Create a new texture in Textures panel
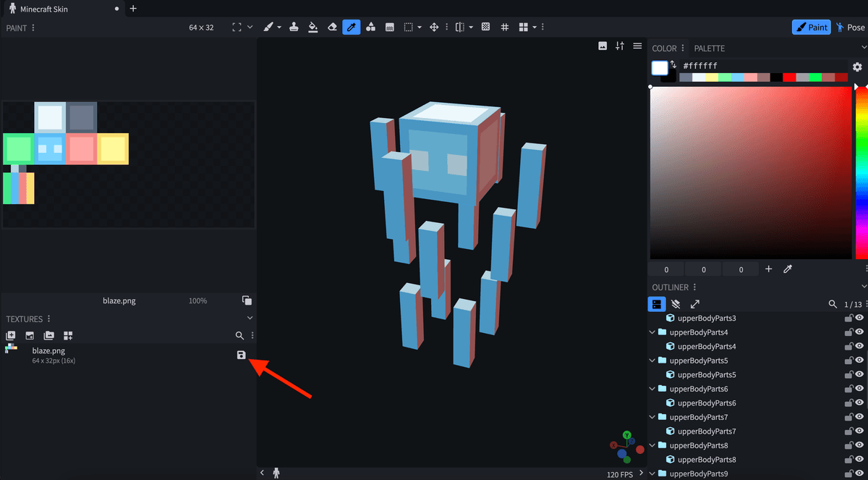 click(x=11, y=335)
